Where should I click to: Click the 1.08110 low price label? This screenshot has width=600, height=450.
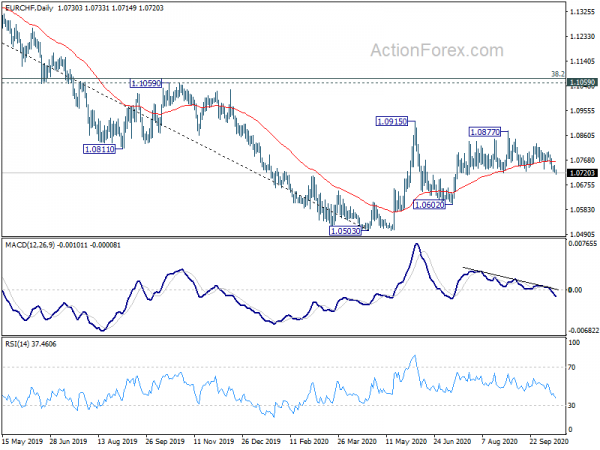point(99,149)
